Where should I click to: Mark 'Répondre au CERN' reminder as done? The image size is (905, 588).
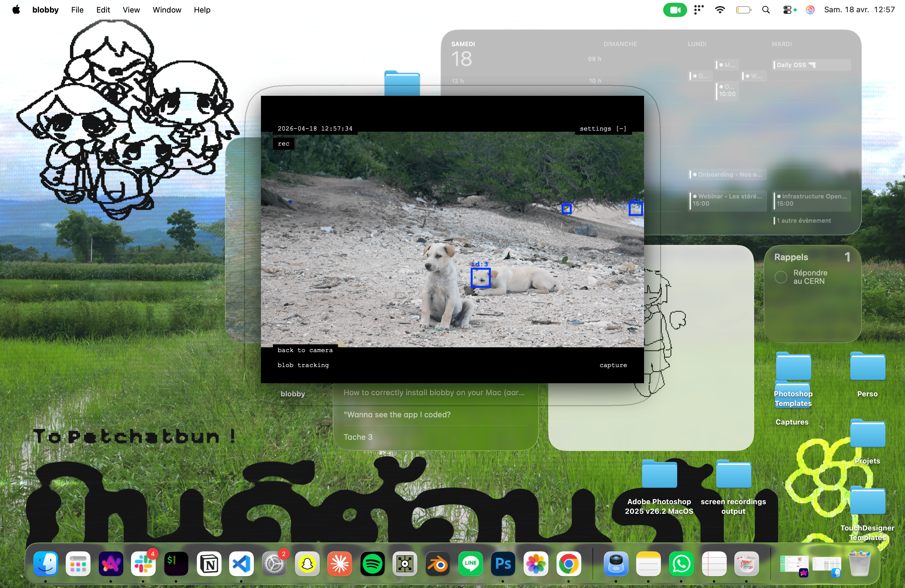pos(781,277)
